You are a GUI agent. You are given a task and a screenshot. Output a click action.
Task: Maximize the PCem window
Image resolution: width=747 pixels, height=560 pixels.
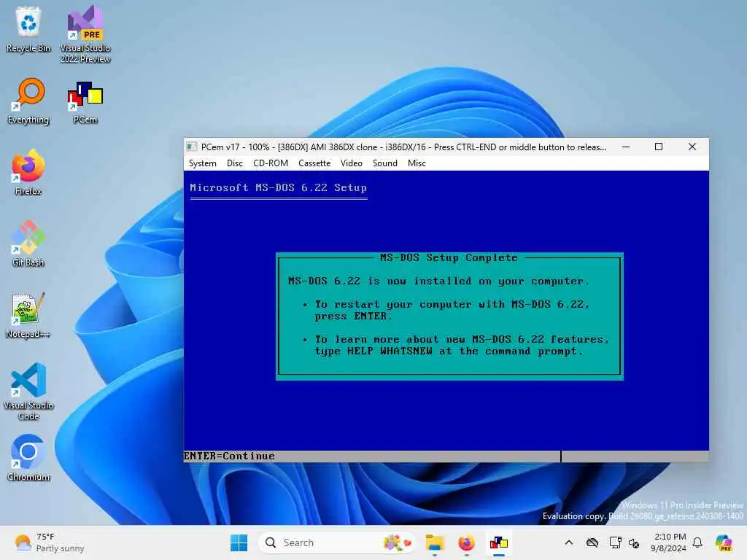(659, 147)
